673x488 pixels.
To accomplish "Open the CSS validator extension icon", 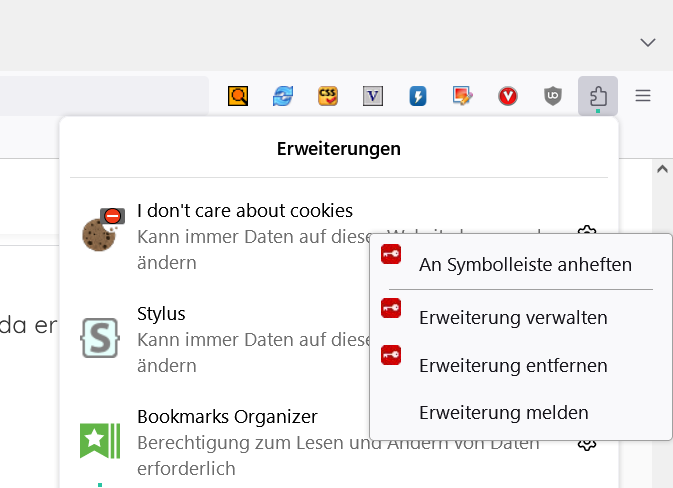I will [x=328, y=96].
